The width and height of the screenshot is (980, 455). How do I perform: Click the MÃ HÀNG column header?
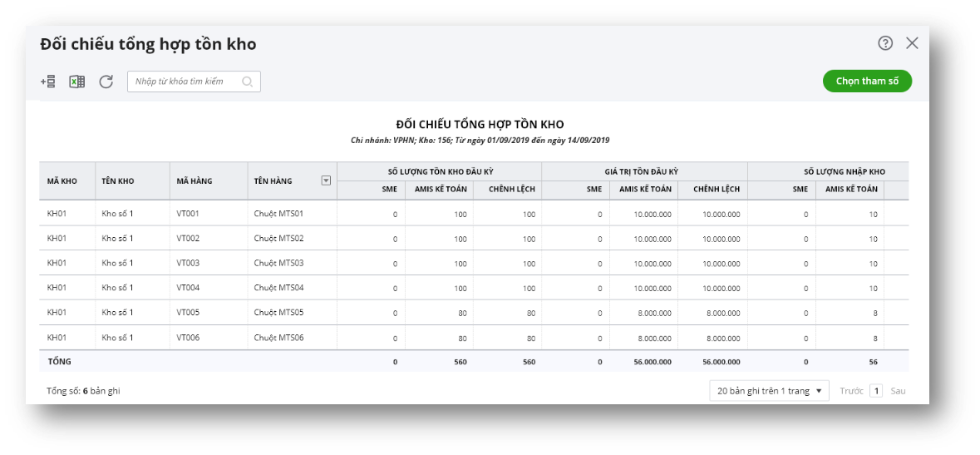coord(209,181)
